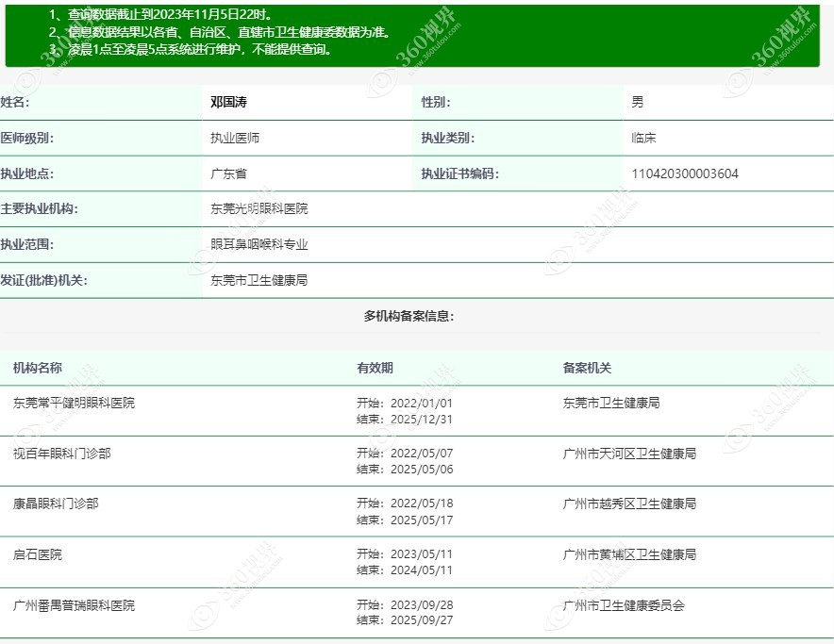Select the row 东莞常平健明眼科医院
Image resolution: width=834 pixels, height=644 pixels.
tap(417, 410)
